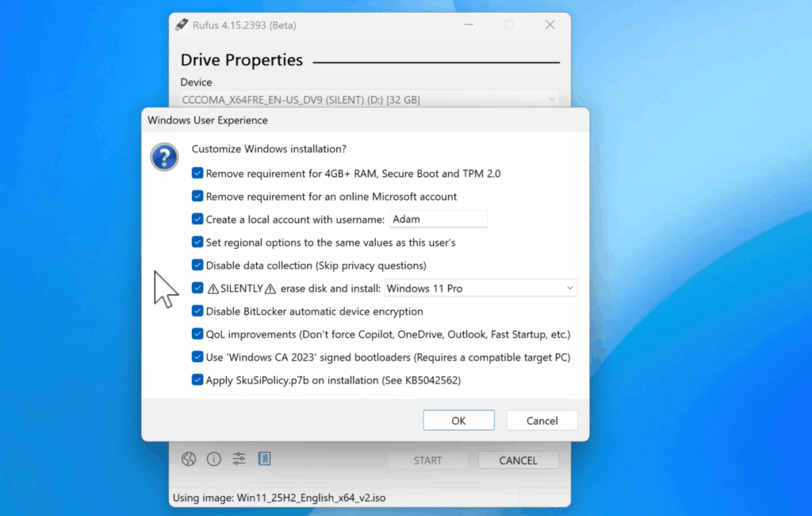Screen dimensions: 812x516
Task: Expand the Device drive dropdown in Rufus
Action: tap(370, 99)
